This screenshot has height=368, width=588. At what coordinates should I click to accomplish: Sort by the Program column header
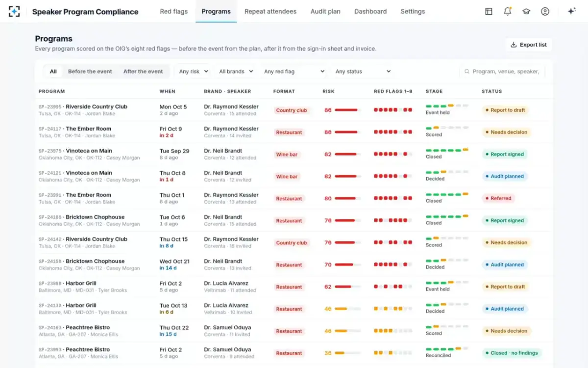point(52,91)
